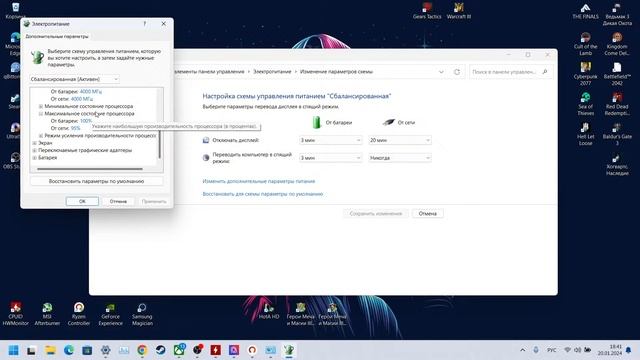Click Электропитание in breadcrumb path
This screenshot has width=640, height=360.
coord(272,71)
